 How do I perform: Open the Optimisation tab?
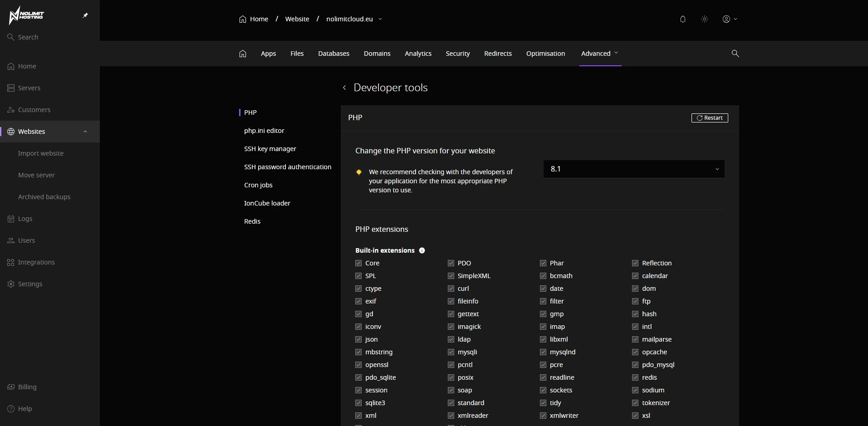545,54
